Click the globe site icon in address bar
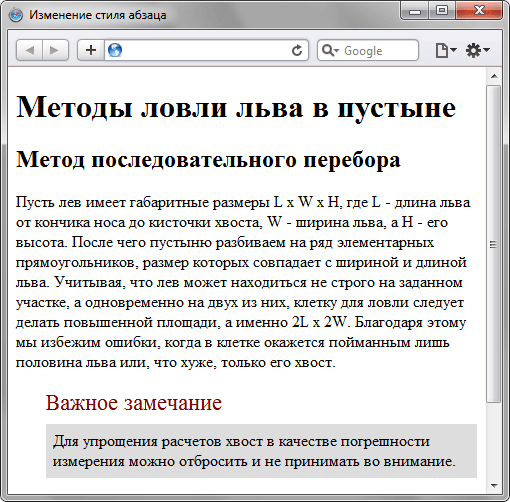The image size is (510, 502). [x=115, y=50]
